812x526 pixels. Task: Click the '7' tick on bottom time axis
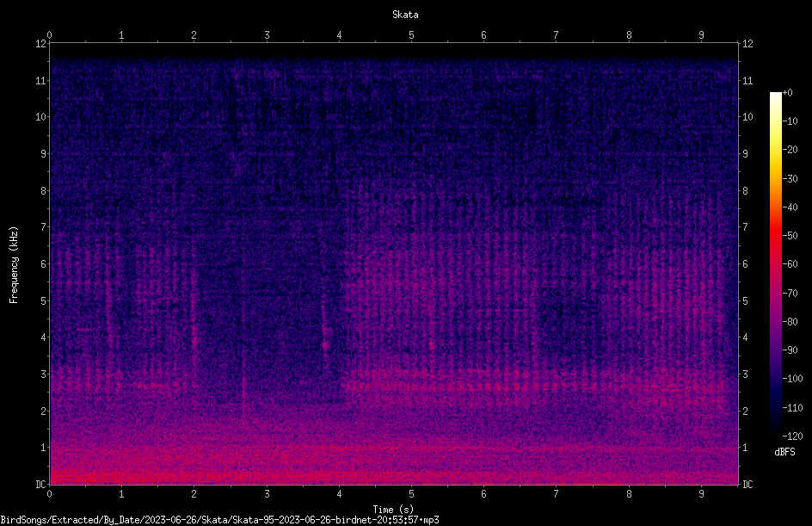557,494
